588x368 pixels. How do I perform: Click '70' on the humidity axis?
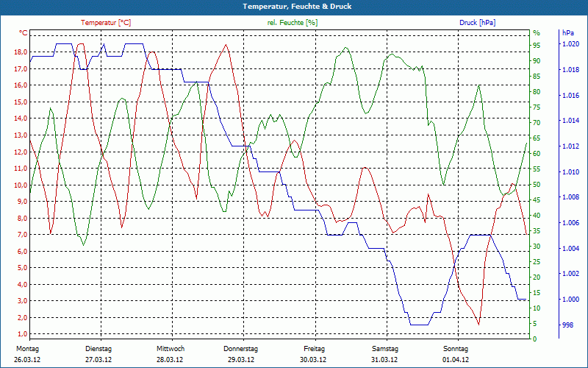tap(537, 122)
